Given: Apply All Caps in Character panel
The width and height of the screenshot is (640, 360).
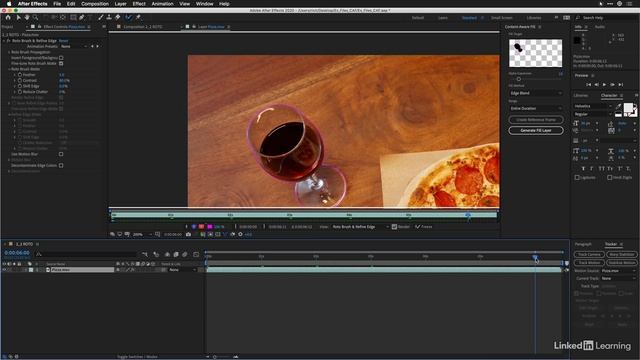Looking at the screenshot, I should coord(601,169).
